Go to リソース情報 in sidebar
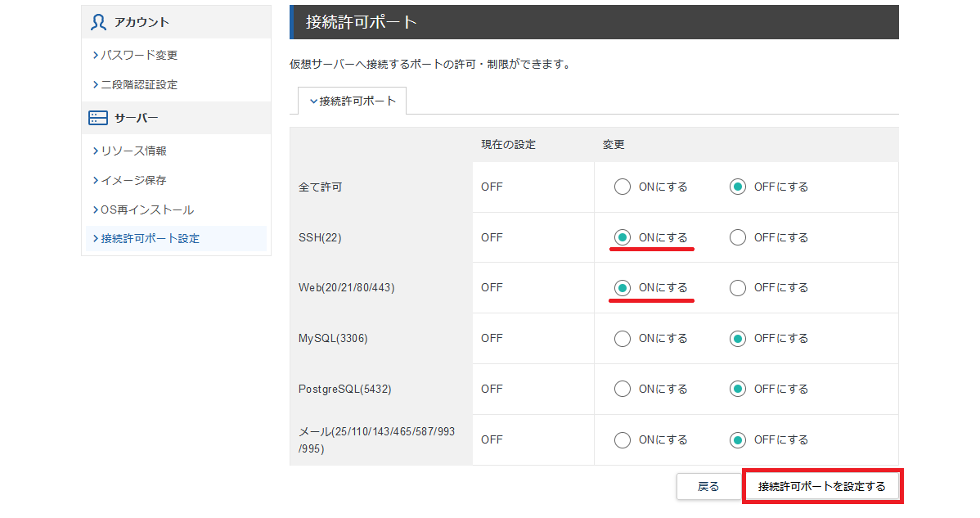Viewport: 980px width, 518px height. click(133, 151)
